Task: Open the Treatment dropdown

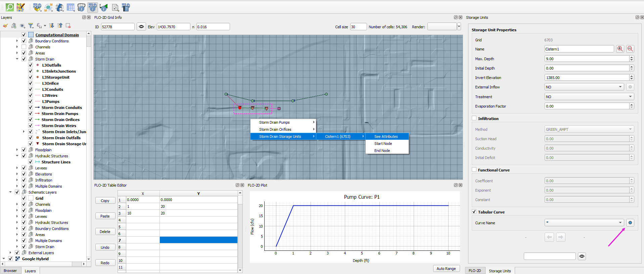Action: click(589, 97)
